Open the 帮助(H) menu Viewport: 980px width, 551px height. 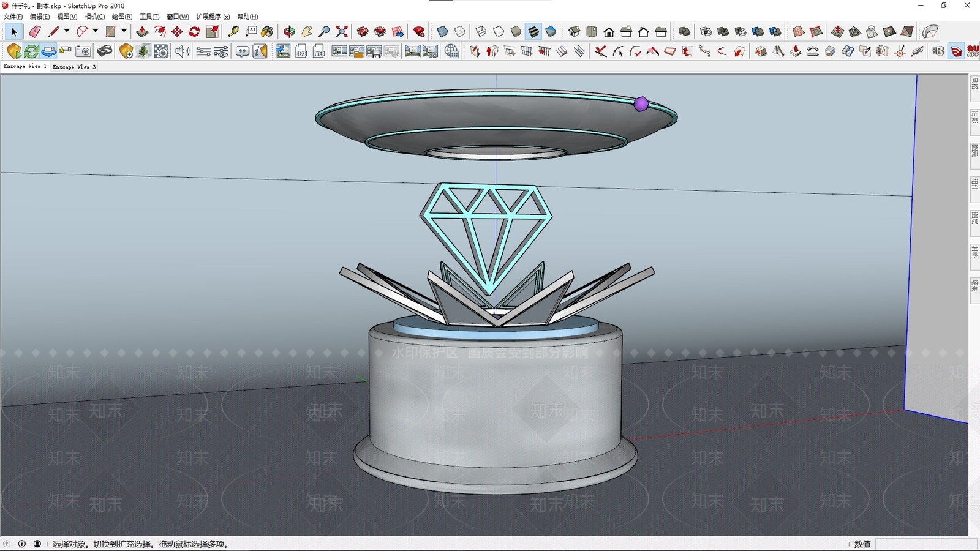tap(247, 17)
